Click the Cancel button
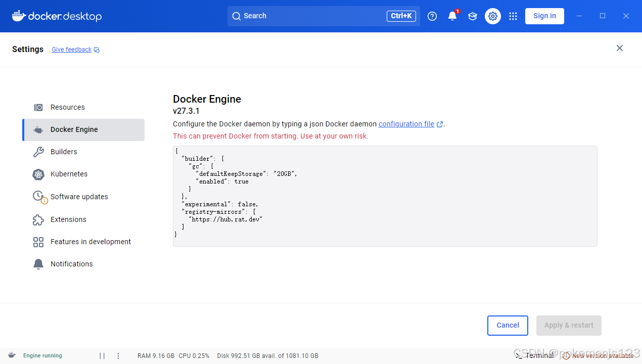Image resolution: width=642 pixels, height=364 pixels. (508, 325)
